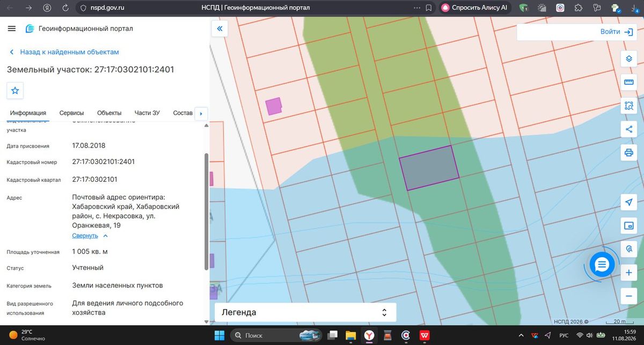
Task: Reload the page
Action: click(x=65, y=8)
